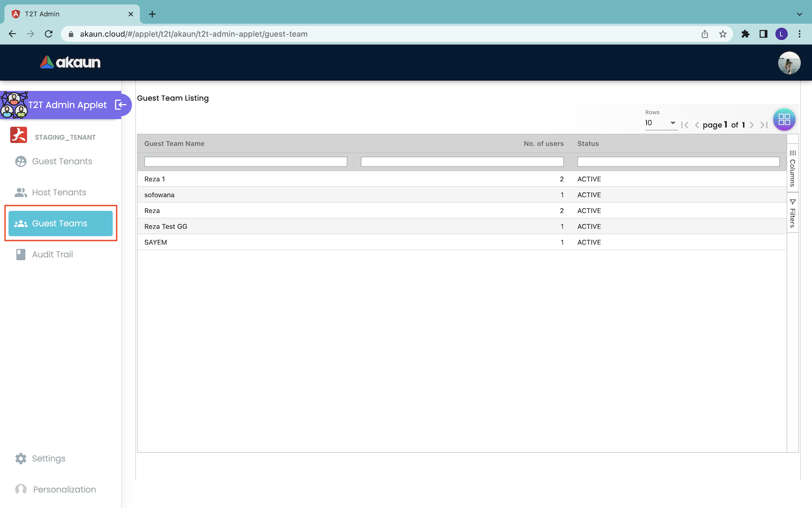Click the browser forward arrow
Screen dimensions: 812x508
click(30, 34)
